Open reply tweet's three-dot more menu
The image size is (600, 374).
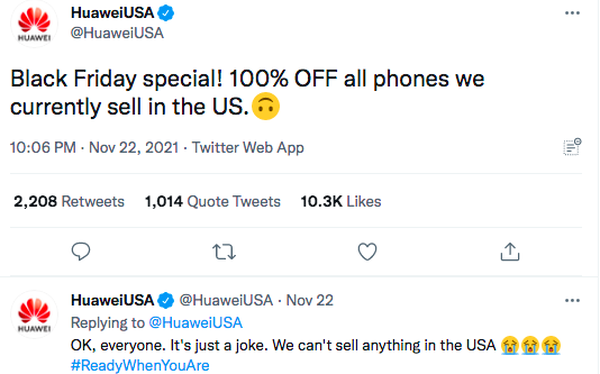click(x=572, y=301)
